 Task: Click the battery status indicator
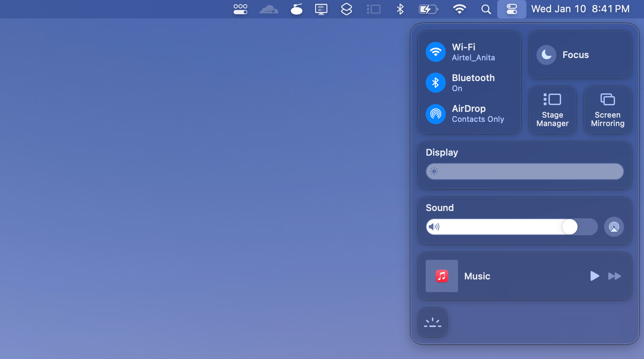coord(428,9)
